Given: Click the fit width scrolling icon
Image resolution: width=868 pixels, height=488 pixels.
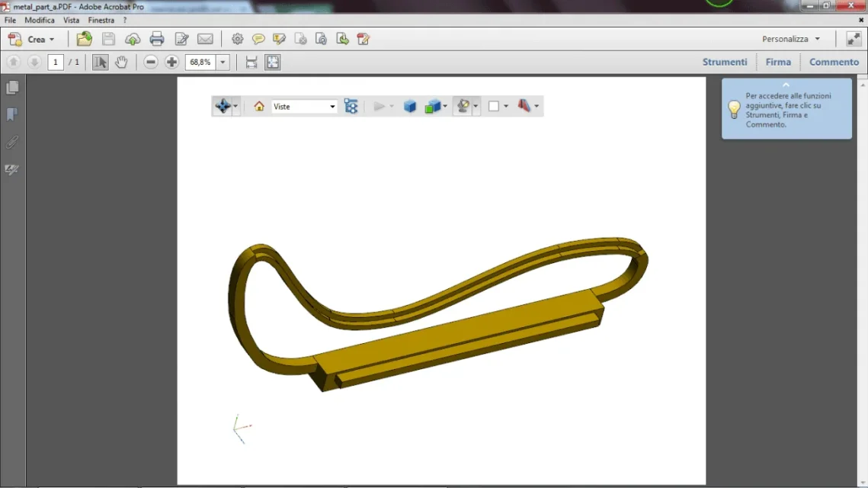Looking at the screenshot, I should (251, 62).
